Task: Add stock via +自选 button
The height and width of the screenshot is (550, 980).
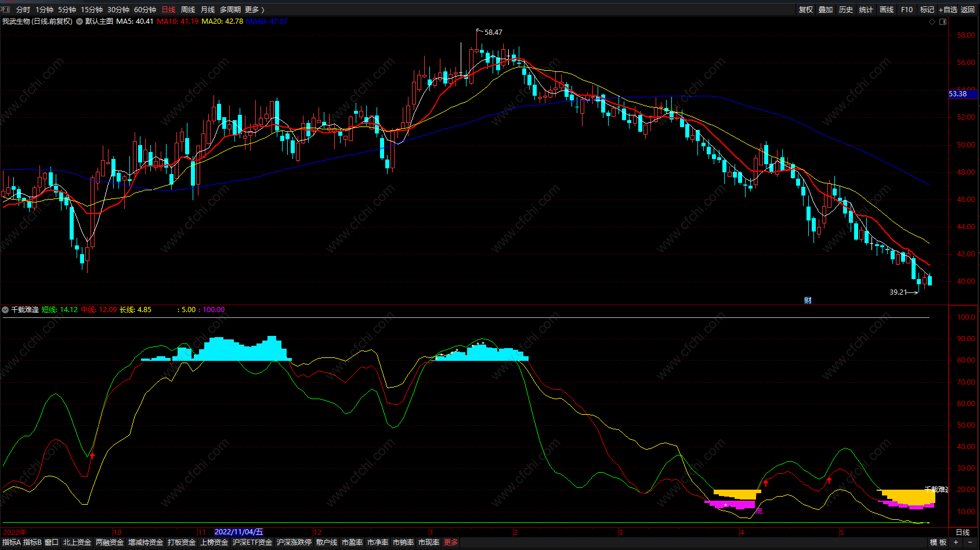Action: click(x=948, y=9)
